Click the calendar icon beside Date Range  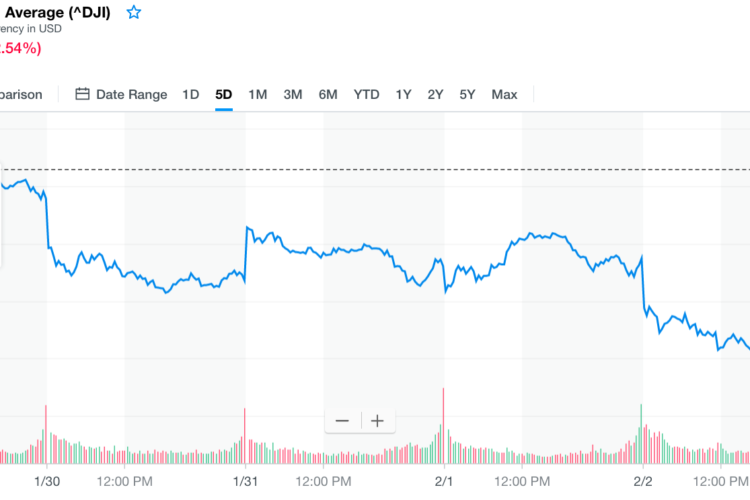[x=83, y=94]
